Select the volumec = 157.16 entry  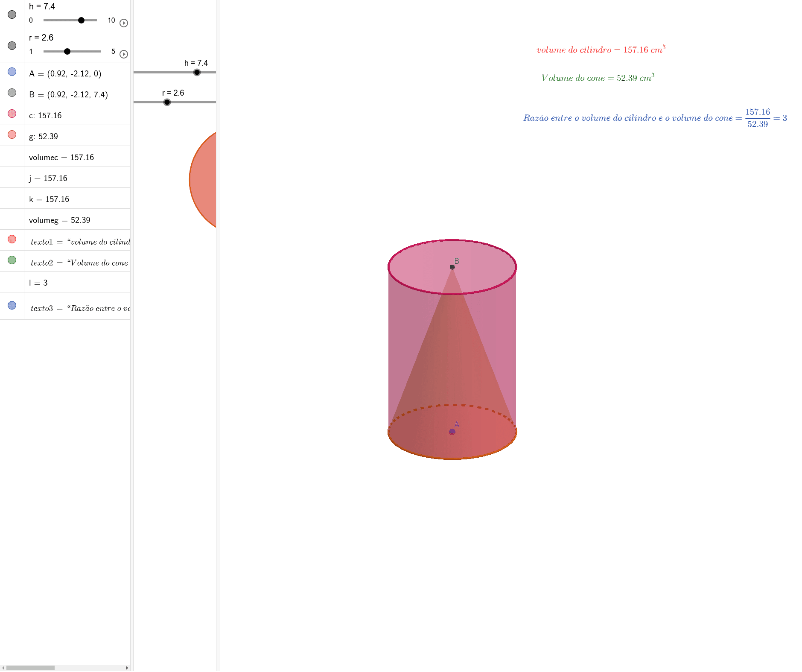[61, 157]
